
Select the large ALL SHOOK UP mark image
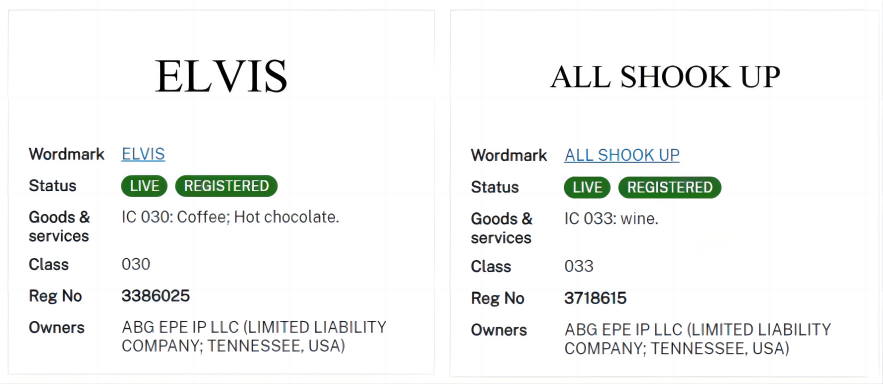pos(665,77)
